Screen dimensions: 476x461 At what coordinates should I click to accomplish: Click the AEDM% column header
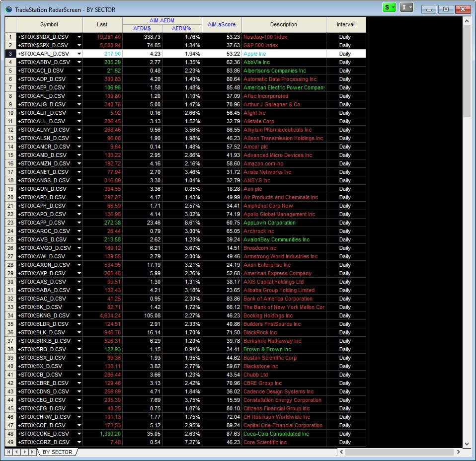[182, 28]
